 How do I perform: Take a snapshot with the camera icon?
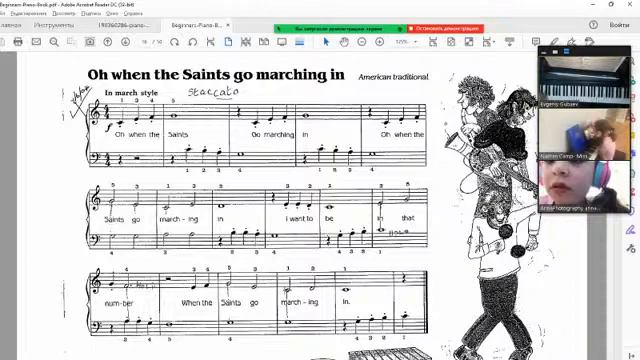pos(90,42)
